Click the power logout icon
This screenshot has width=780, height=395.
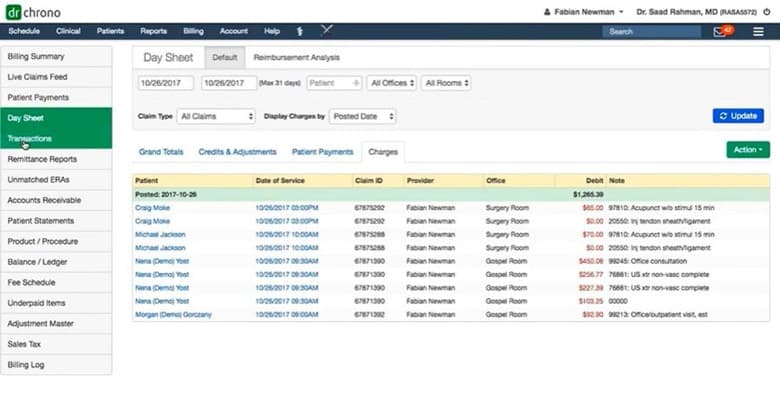point(767,12)
